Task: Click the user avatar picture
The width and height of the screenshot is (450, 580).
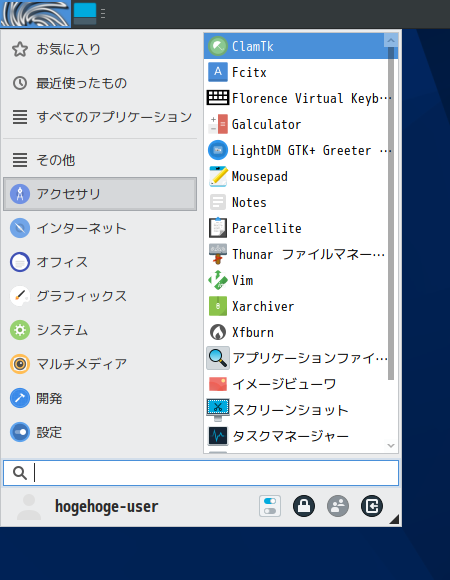Action: click(29, 507)
